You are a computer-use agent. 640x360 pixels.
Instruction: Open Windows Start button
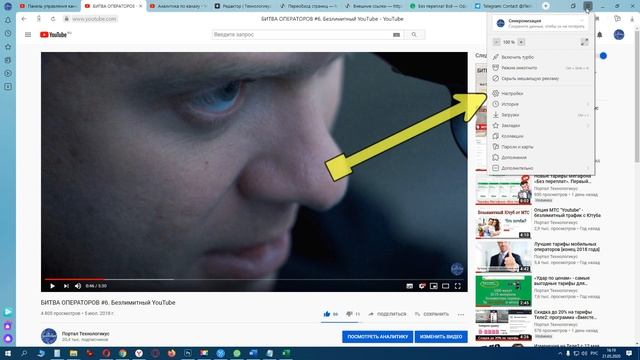pyautogui.click(x=8, y=353)
